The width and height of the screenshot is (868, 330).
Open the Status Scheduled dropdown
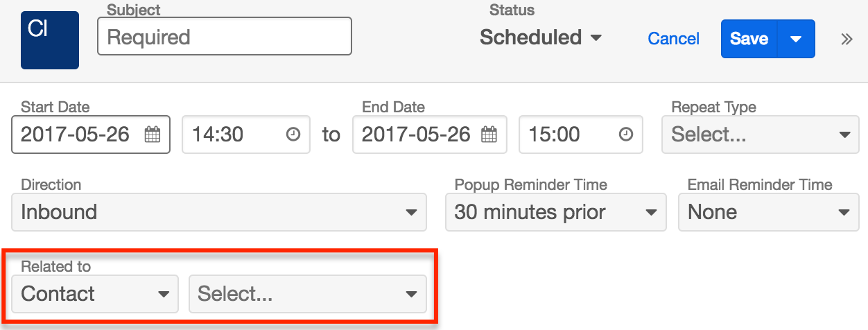coord(541,37)
